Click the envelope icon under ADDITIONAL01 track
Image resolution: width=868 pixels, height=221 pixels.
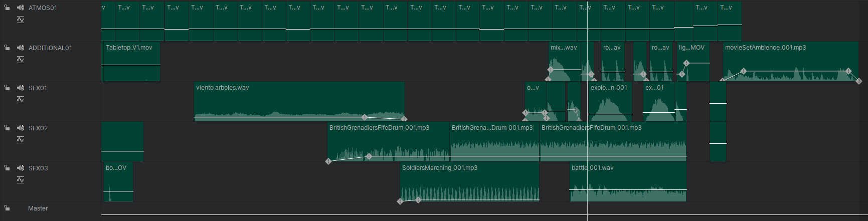click(21, 60)
